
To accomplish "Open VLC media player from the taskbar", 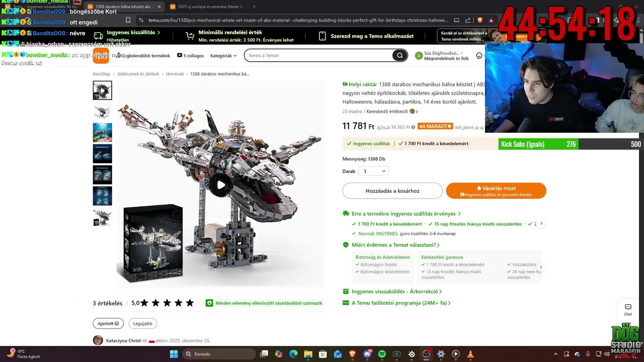I will [470, 354].
